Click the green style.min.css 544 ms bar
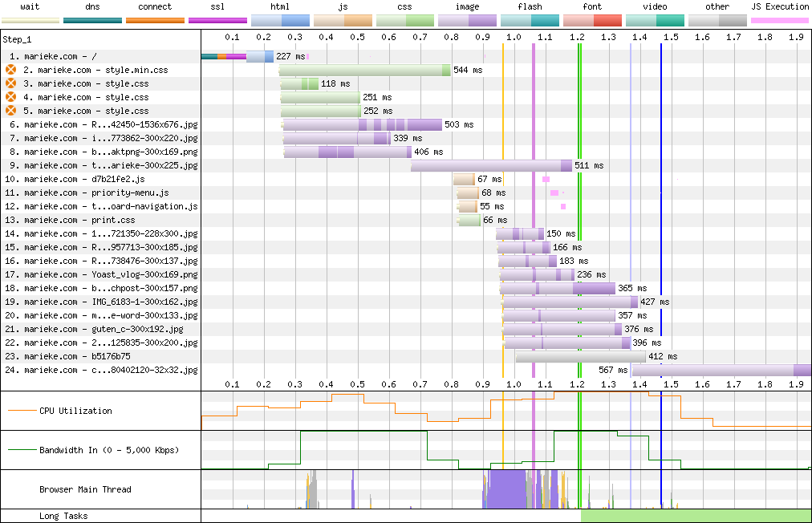 (364, 71)
